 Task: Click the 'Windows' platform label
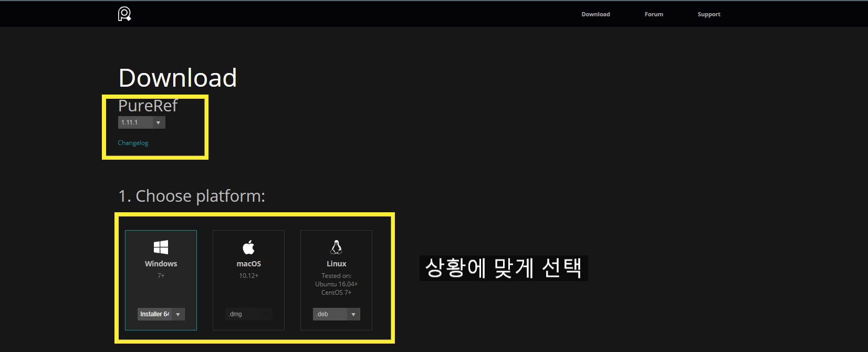pos(161,264)
